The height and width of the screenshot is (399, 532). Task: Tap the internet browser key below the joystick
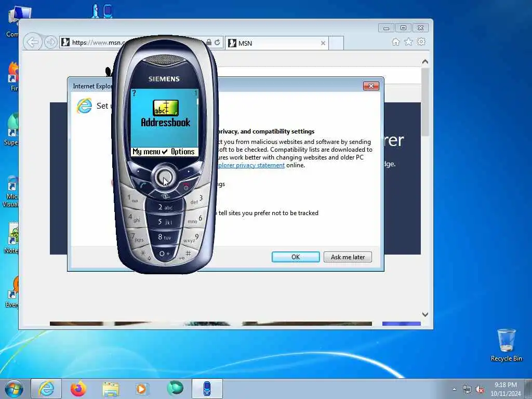165,196
